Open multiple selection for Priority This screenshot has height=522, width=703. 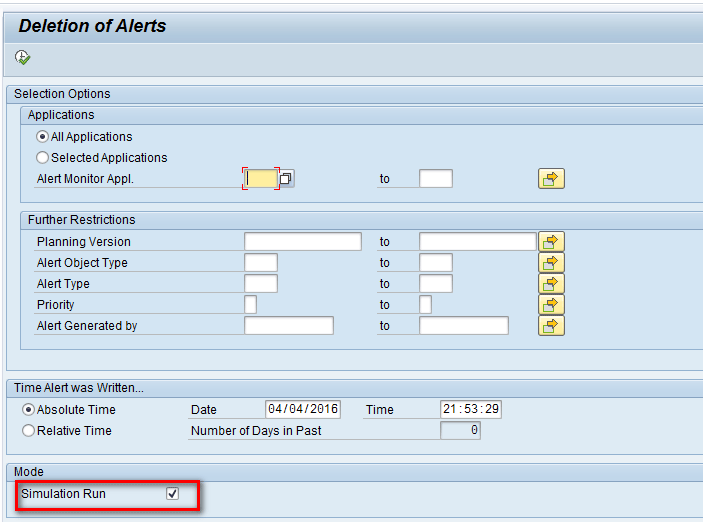551,305
